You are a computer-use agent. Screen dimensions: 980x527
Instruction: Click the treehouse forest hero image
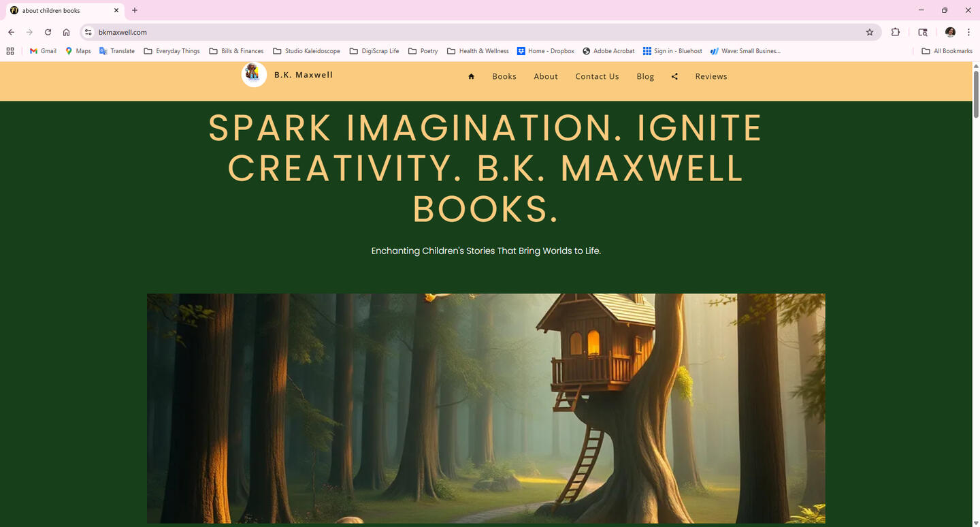point(486,409)
